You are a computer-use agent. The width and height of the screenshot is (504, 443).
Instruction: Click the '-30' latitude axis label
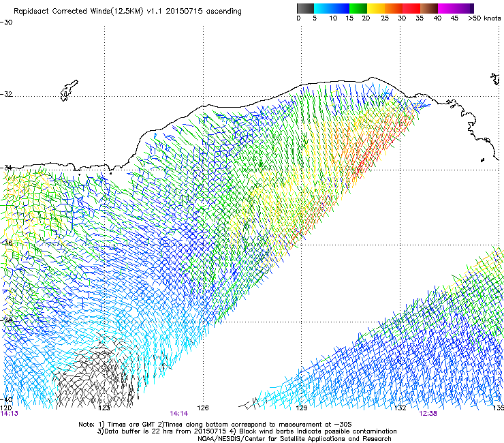6,22
